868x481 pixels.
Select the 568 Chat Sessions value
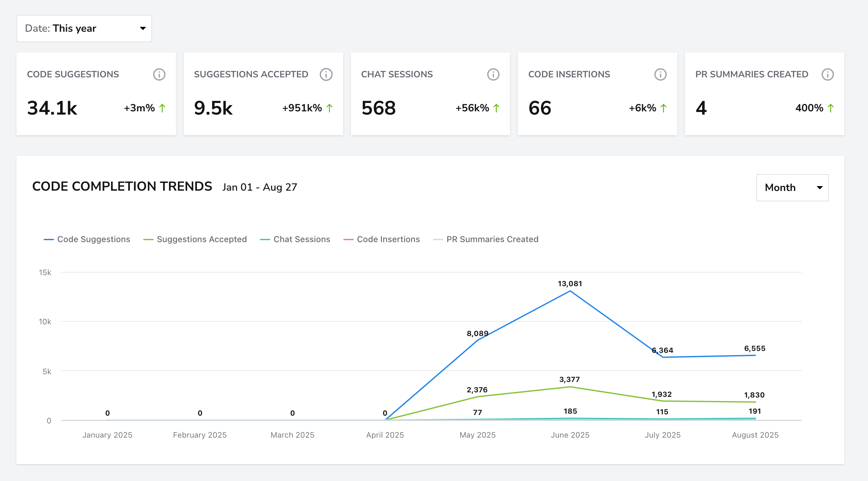[x=378, y=108]
